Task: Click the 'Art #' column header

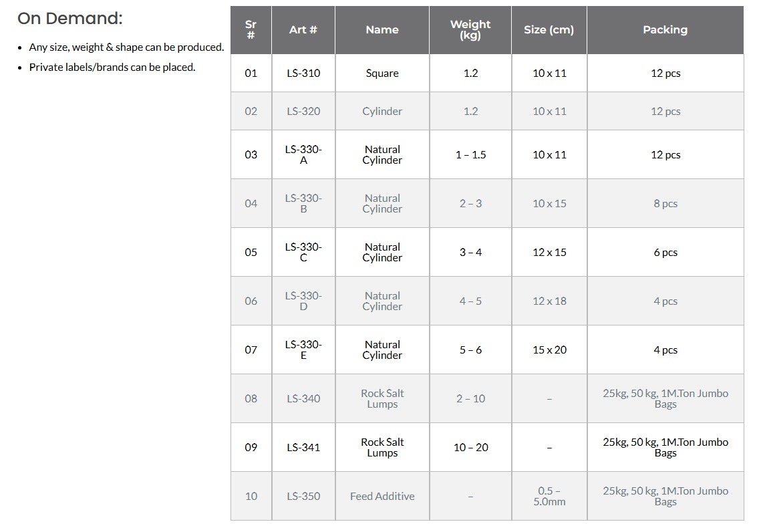Action: [303, 30]
